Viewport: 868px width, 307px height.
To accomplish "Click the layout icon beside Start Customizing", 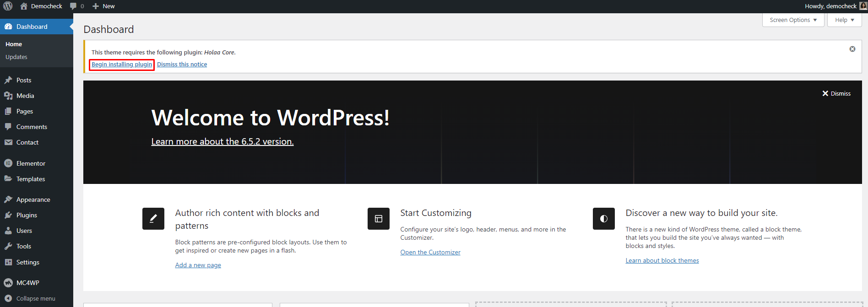I will (x=378, y=219).
